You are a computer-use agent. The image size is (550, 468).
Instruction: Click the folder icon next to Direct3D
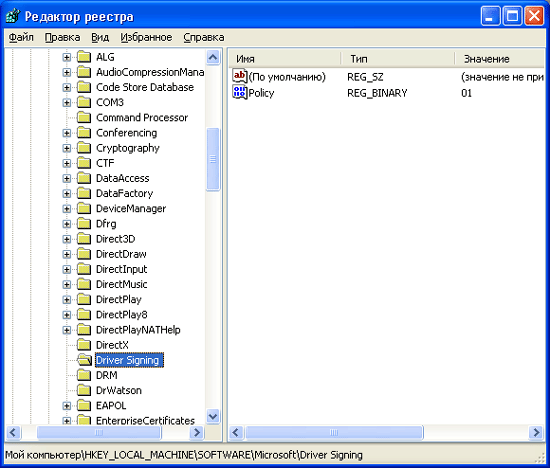[x=84, y=239]
